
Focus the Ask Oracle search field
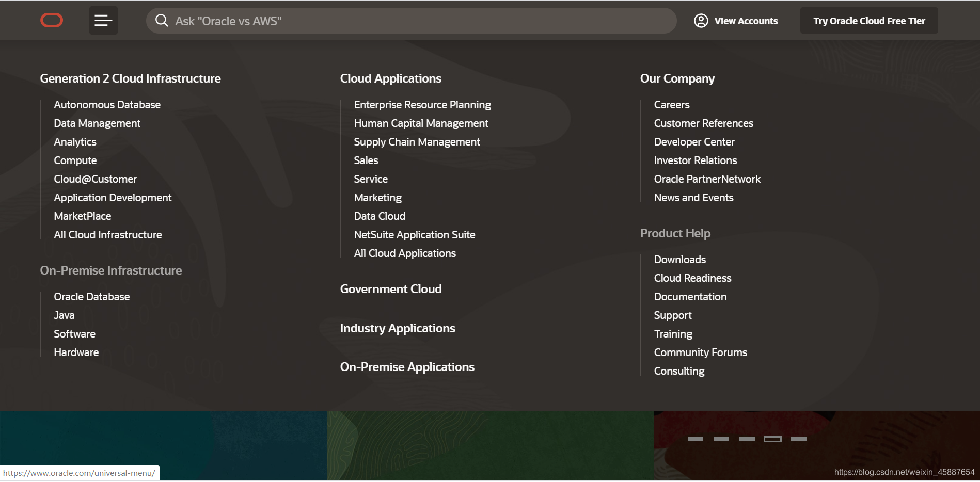(411, 21)
